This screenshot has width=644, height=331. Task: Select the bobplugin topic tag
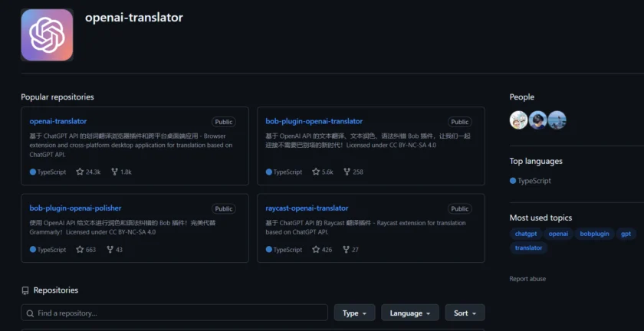click(594, 234)
